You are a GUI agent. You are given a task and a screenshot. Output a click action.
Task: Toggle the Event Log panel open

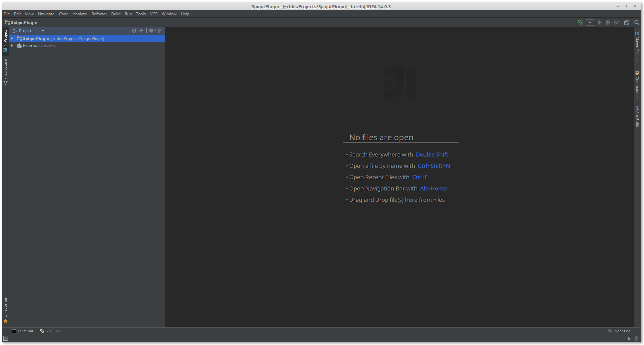(621, 331)
